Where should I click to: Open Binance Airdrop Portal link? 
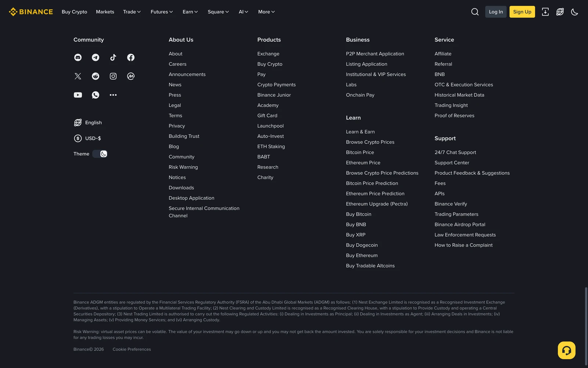coord(460,224)
